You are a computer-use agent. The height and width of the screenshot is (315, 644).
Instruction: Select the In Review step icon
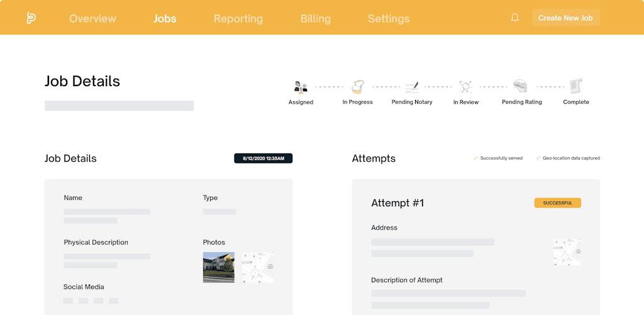(x=466, y=87)
